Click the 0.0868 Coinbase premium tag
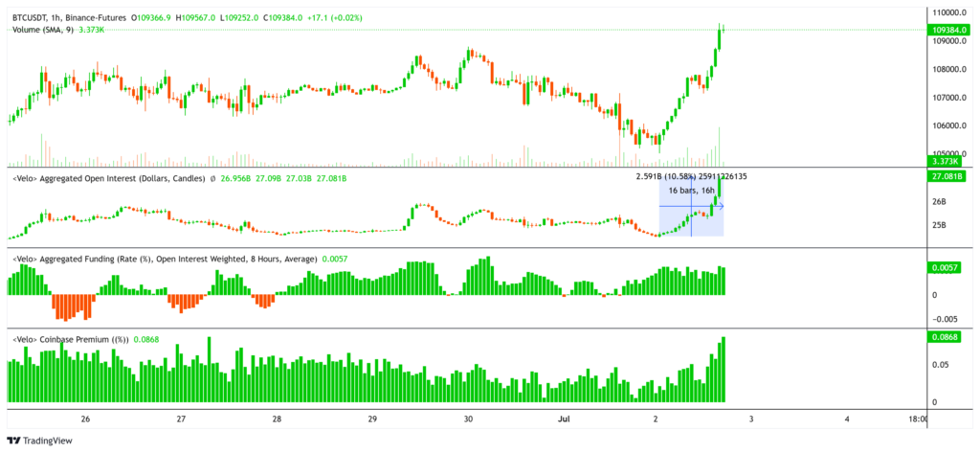Viewport: 980px width, 453px height. pyautogui.click(x=945, y=337)
